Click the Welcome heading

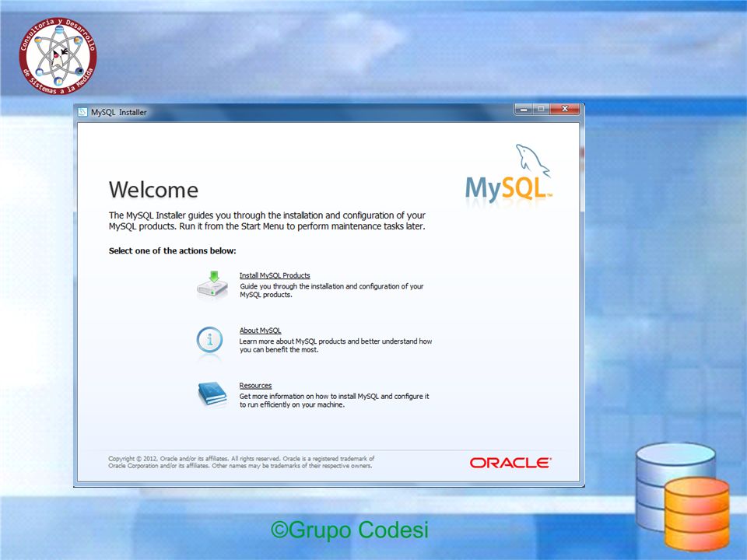(153, 190)
